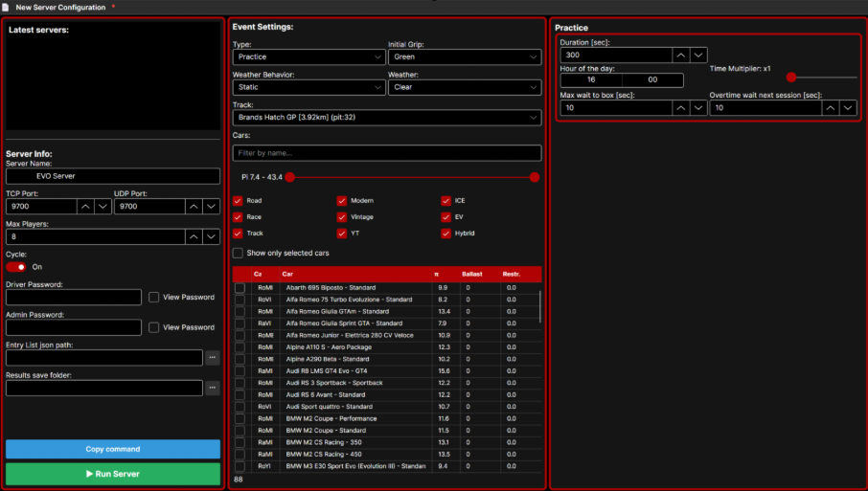Click the document icon in title bar
Viewport: 868px width, 491px height.
coord(6,8)
